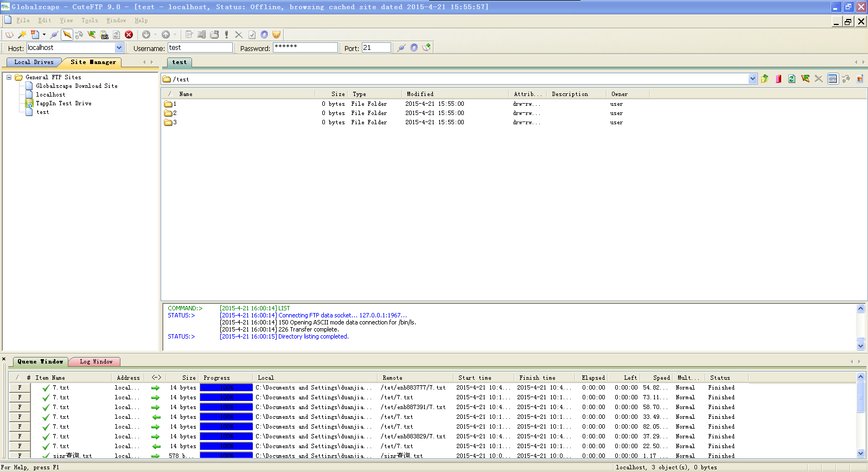Launch the Connection Wizard wand icon
868x472 pixels.
(22, 34)
